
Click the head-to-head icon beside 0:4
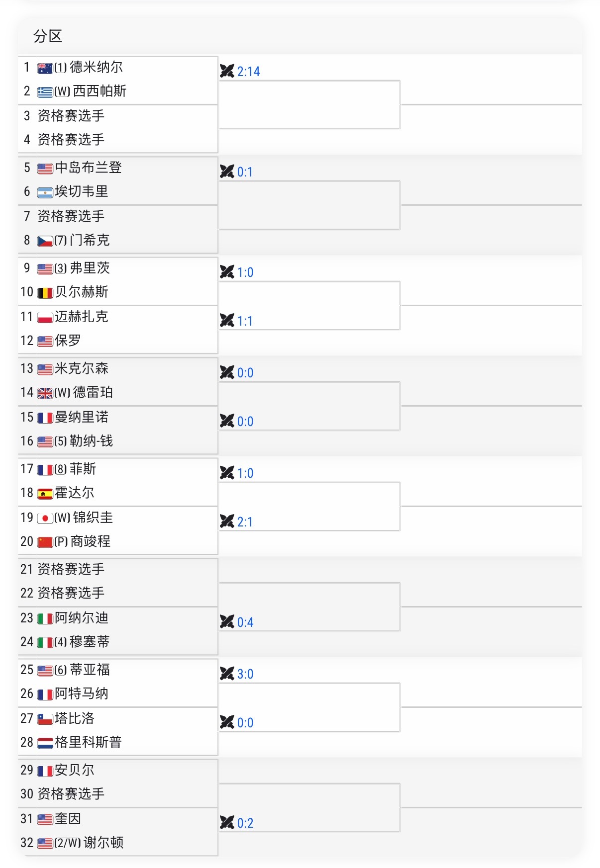[x=227, y=621]
